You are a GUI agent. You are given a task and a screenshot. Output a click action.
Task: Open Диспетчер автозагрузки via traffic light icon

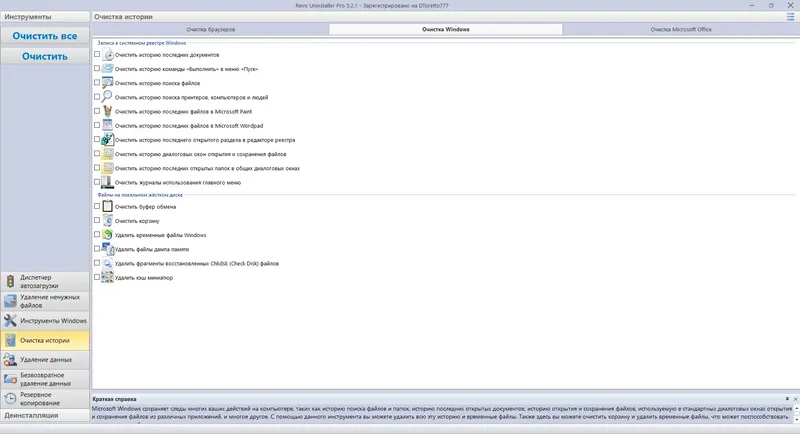point(10,282)
